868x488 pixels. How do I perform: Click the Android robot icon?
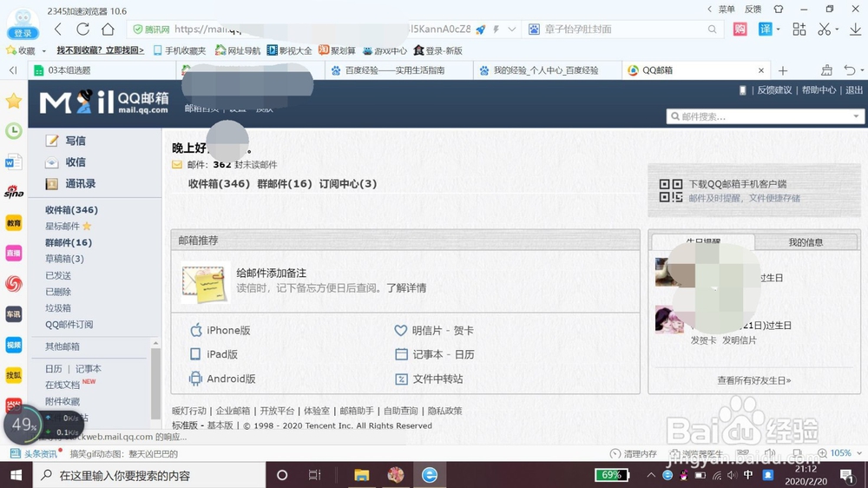(x=195, y=379)
